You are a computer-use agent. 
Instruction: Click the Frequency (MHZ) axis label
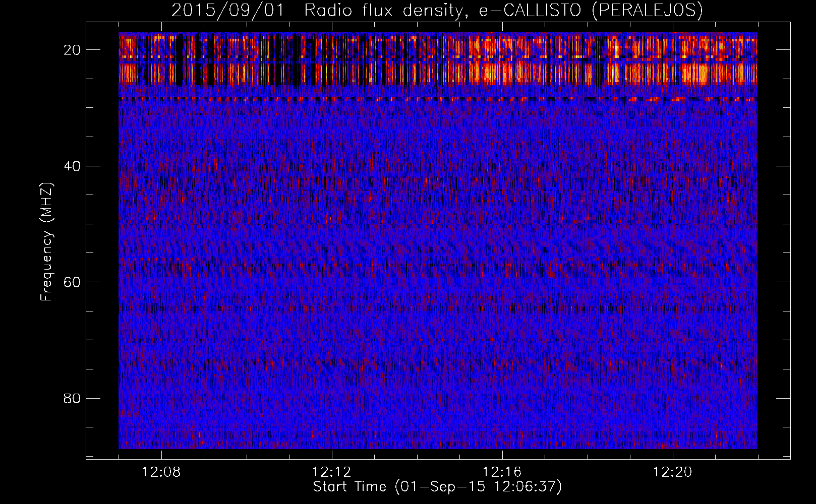46,242
